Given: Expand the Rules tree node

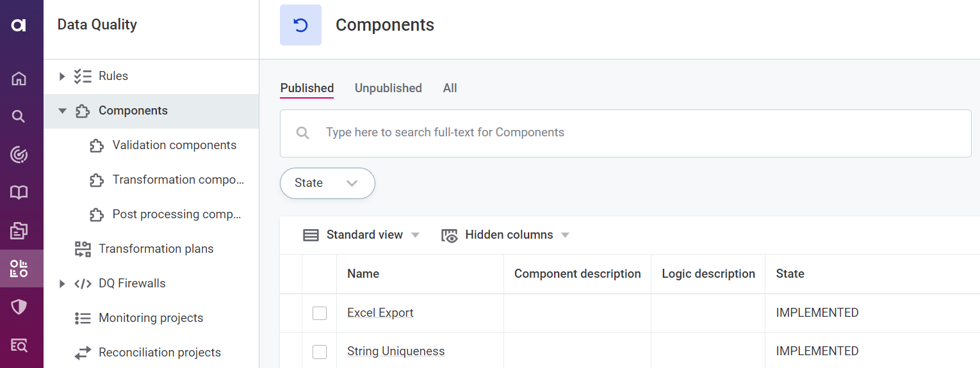Looking at the screenshot, I should (62, 76).
